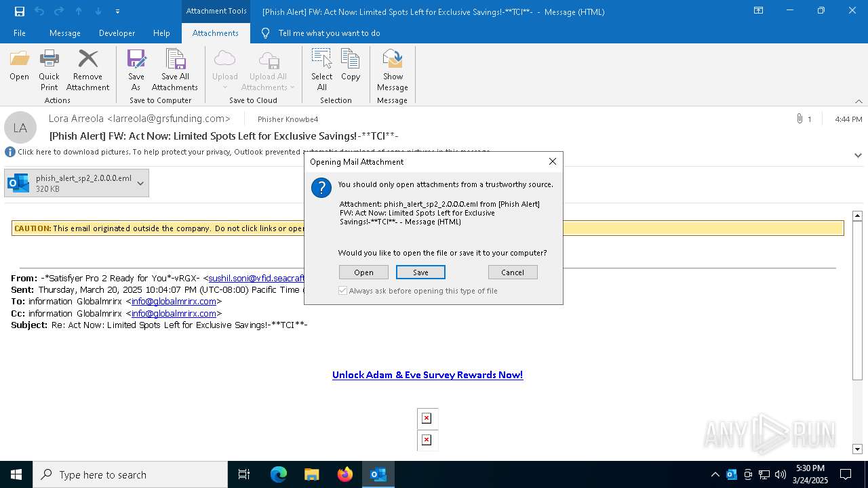Viewport: 868px width, 488px height.
Task: Click the Select All icon
Action: (x=321, y=70)
